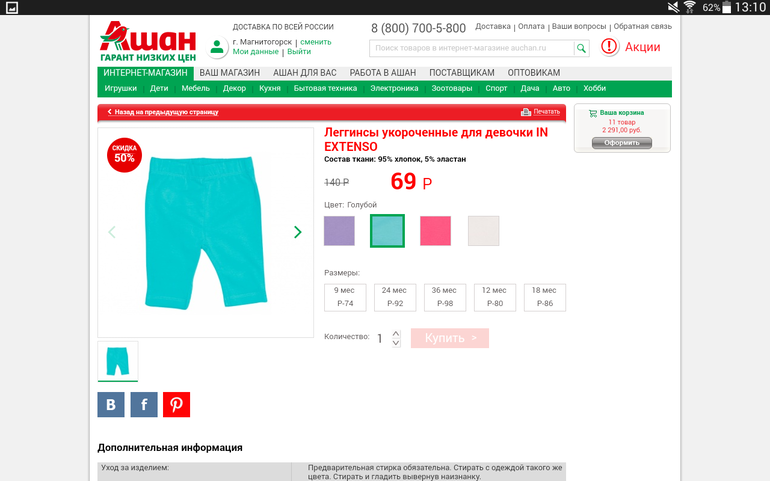Share on VKontakte icon
Viewport: 770px width, 481px height.
(111, 404)
